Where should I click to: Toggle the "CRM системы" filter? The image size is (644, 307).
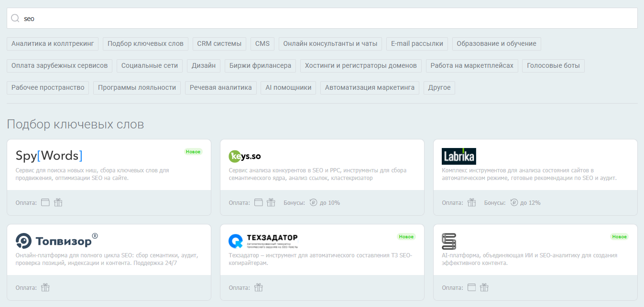219,43
